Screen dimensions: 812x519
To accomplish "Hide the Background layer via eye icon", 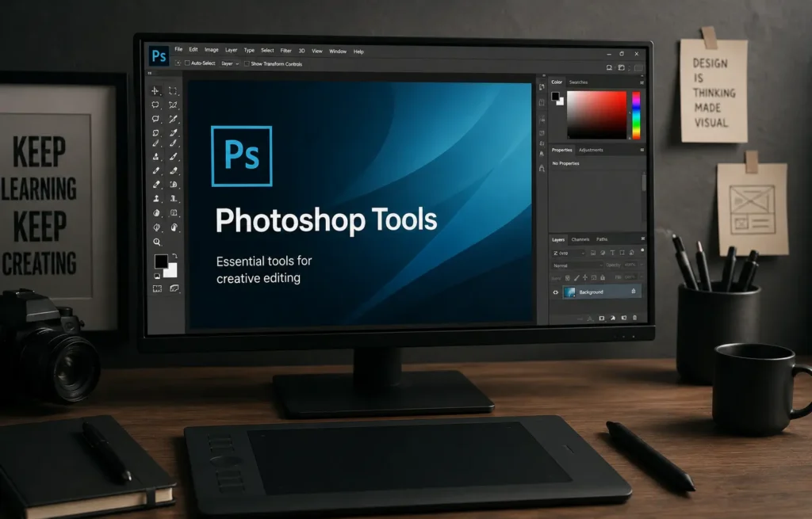I will 556,292.
